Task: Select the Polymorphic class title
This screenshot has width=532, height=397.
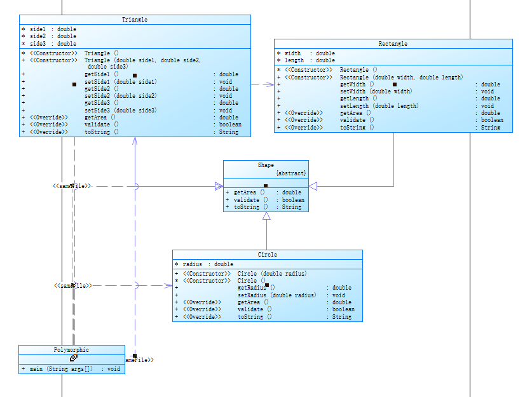Action: coord(71,350)
